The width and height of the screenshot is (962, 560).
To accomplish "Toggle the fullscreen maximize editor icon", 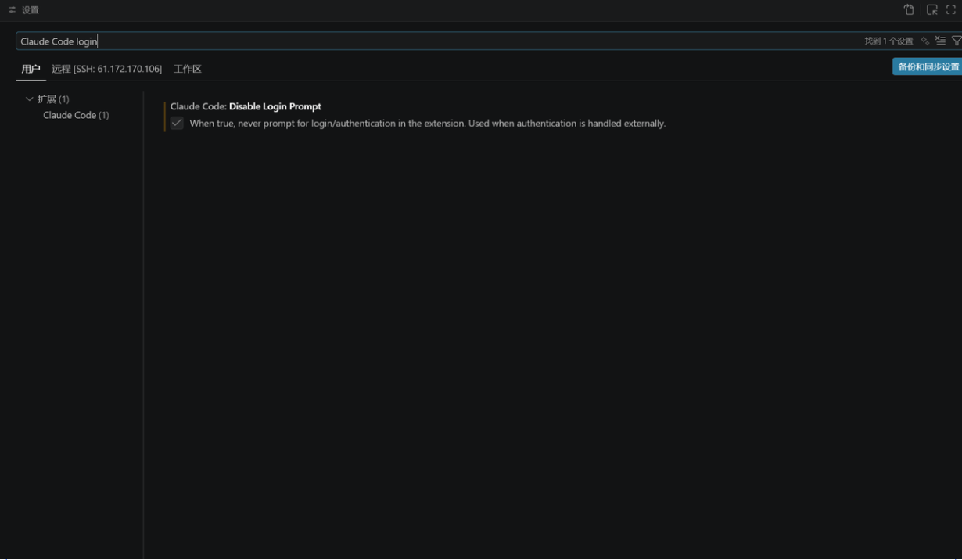I will (951, 10).
